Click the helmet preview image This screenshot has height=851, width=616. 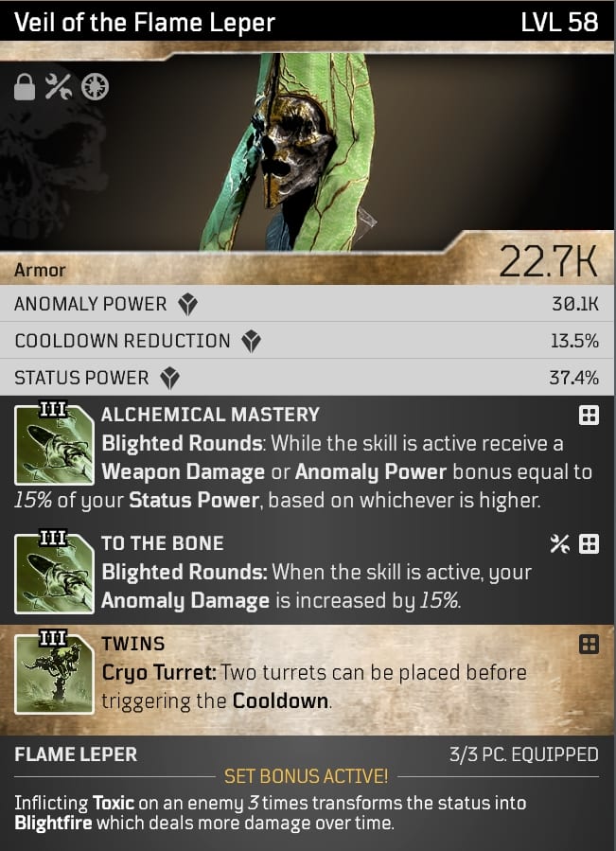296,151
